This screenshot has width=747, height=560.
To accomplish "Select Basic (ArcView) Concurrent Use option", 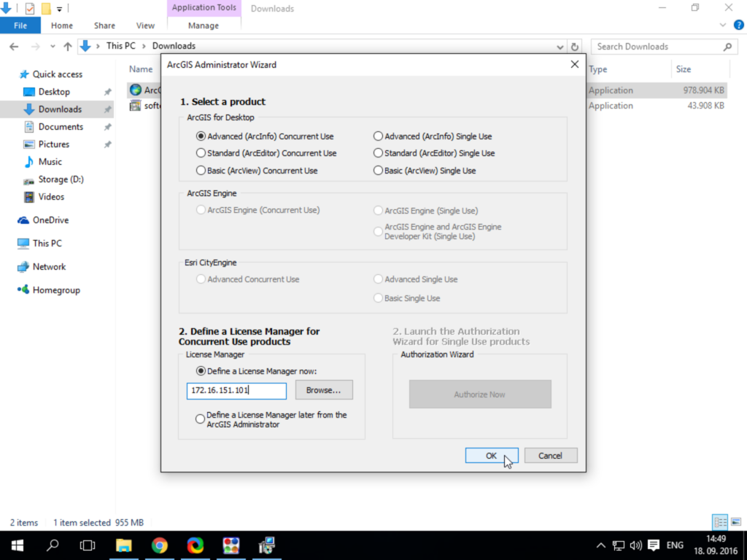I will 257,171.
